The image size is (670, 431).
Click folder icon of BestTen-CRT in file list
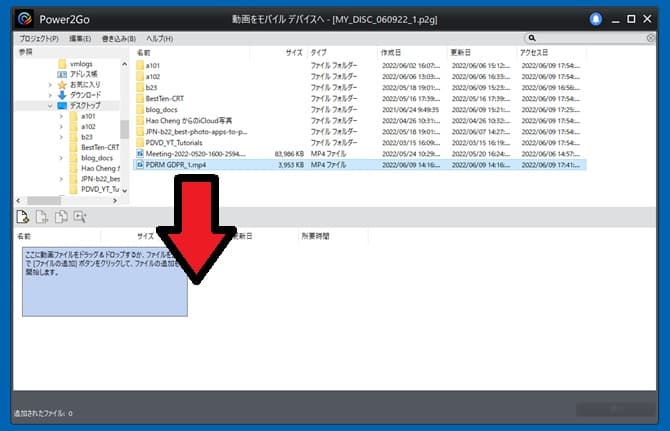click(140, 99)
